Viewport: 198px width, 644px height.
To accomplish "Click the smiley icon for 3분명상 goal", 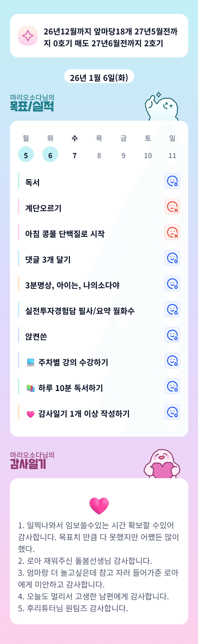I will [x=172, y=284].
